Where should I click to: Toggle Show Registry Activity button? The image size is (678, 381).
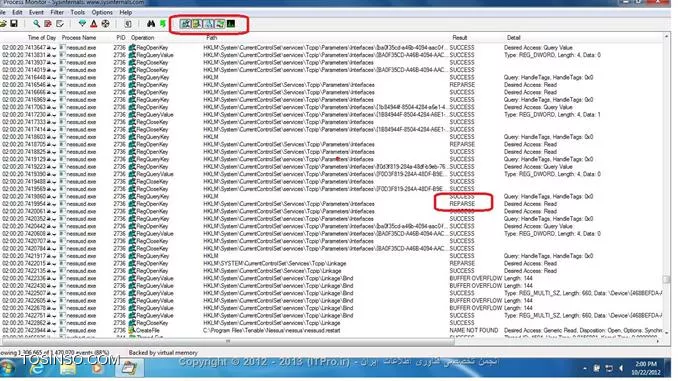(185, 24)
